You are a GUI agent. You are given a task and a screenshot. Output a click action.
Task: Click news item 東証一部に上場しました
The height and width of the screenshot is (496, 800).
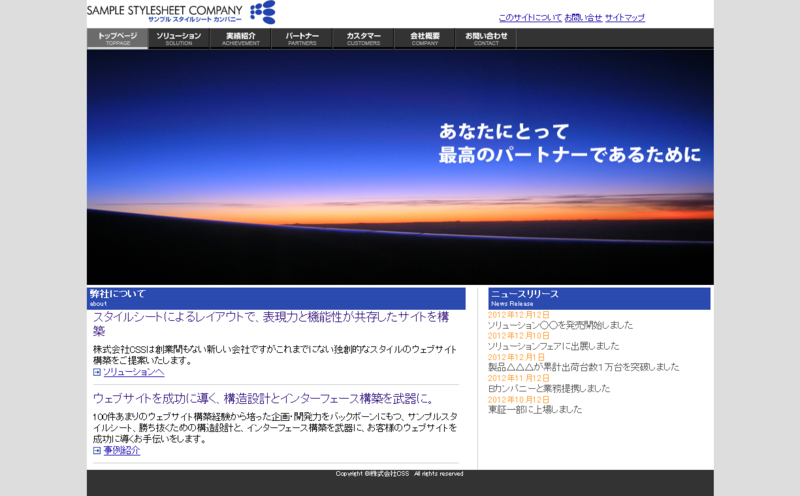535,409
